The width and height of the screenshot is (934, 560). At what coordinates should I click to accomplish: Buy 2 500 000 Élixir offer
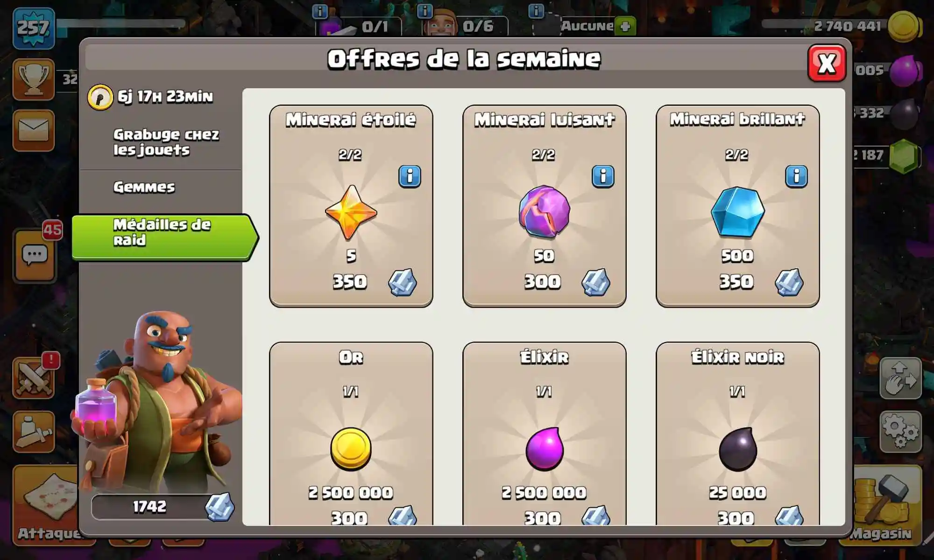point(545,434)
